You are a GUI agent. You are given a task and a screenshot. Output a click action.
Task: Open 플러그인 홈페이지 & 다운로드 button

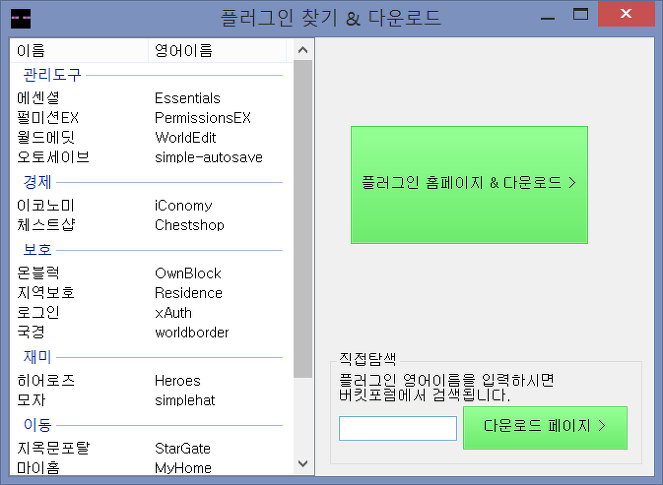pyautogui.click(x=469, y=185)
